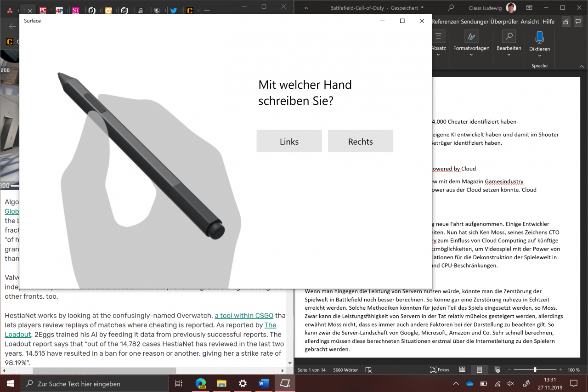Switch to web layout view
This screenshot has width=588, height=392.
(497, 370)
